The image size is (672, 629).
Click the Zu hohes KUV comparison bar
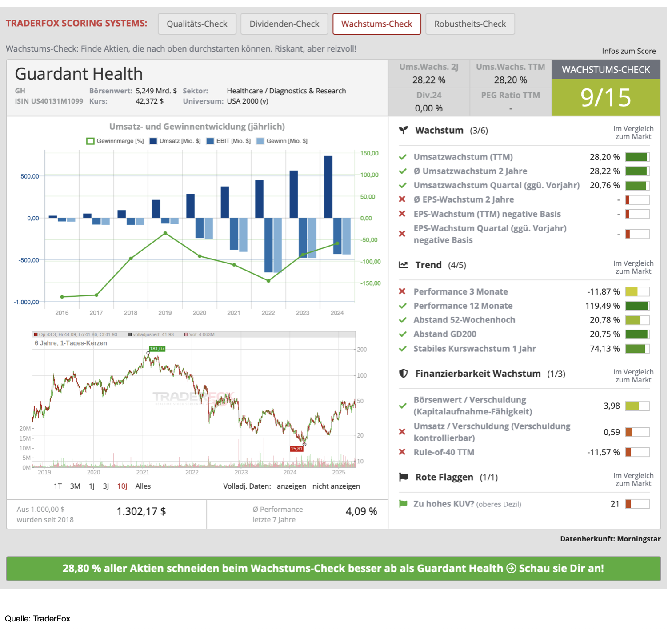pyautogui.click(x=637, y=504)
